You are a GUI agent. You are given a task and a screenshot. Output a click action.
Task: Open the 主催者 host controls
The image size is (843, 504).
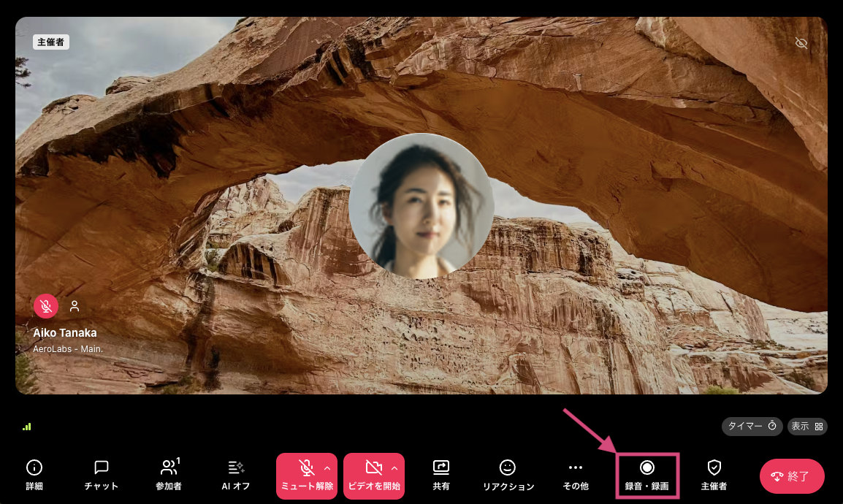coord(714,475)
